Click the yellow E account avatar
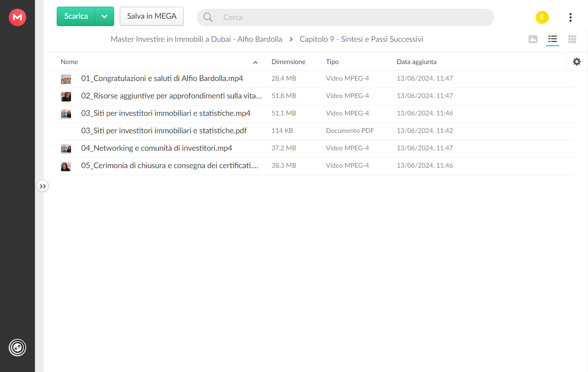The width and height of the screenshot is (588, 372). click(x=542, y=17)
